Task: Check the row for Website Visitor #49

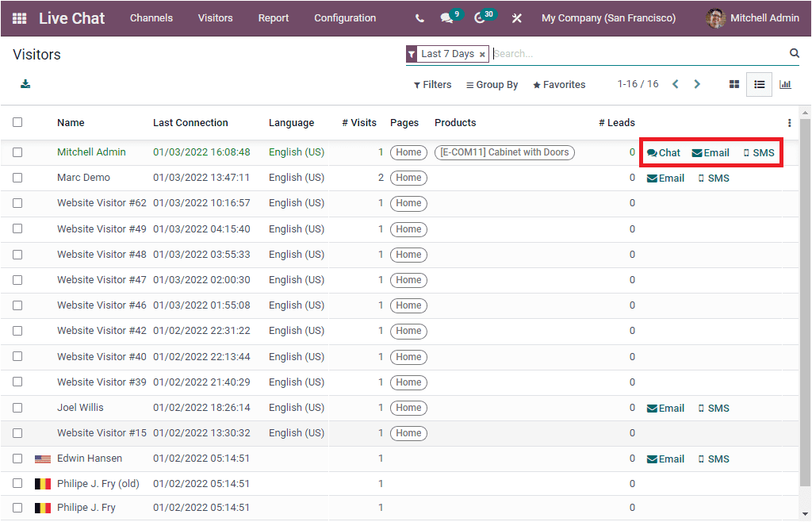Action: (17, 229)
